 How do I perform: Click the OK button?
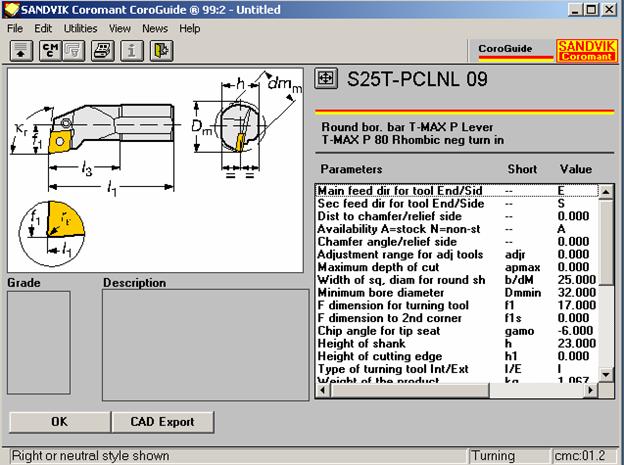(x=60, y=422)
